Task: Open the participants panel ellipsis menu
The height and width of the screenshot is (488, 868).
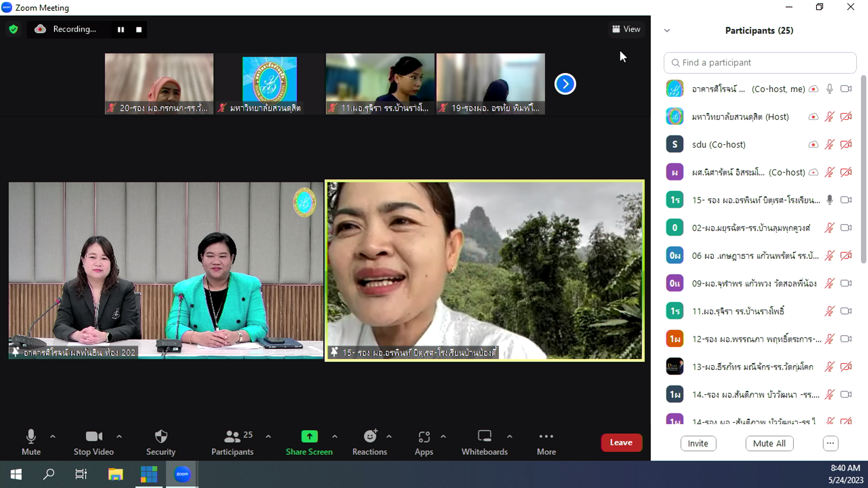Action: [x=830, y=443]
